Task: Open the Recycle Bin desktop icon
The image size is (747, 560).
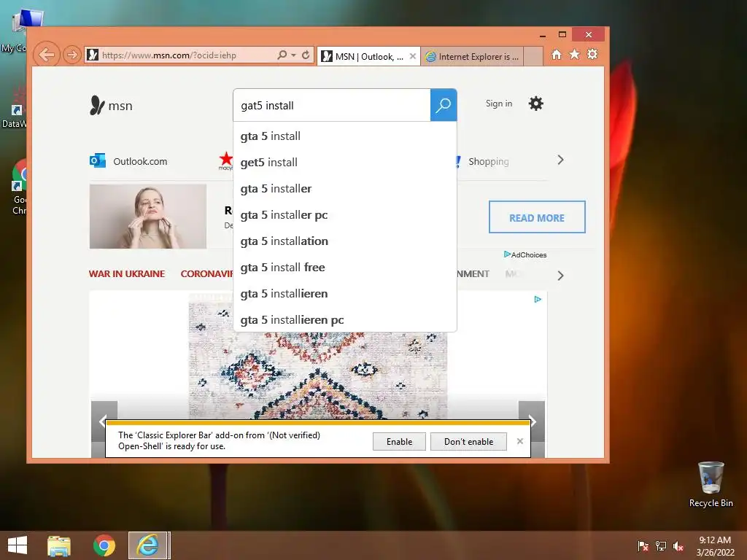Action: [711, 484]
